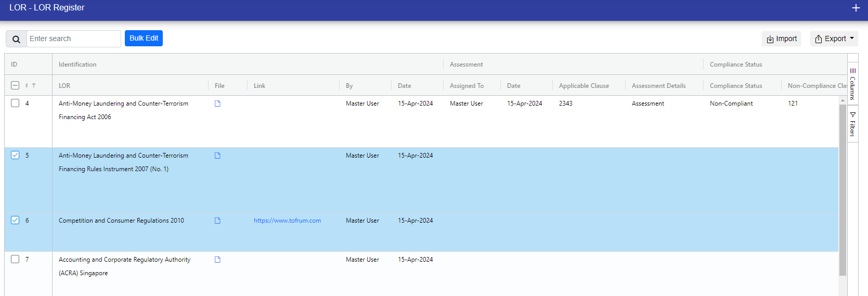Image resolution: width=868 pixels, height=296 pixels.
Task: Sort by ID using arrow icon
Action: pos(34,85)
